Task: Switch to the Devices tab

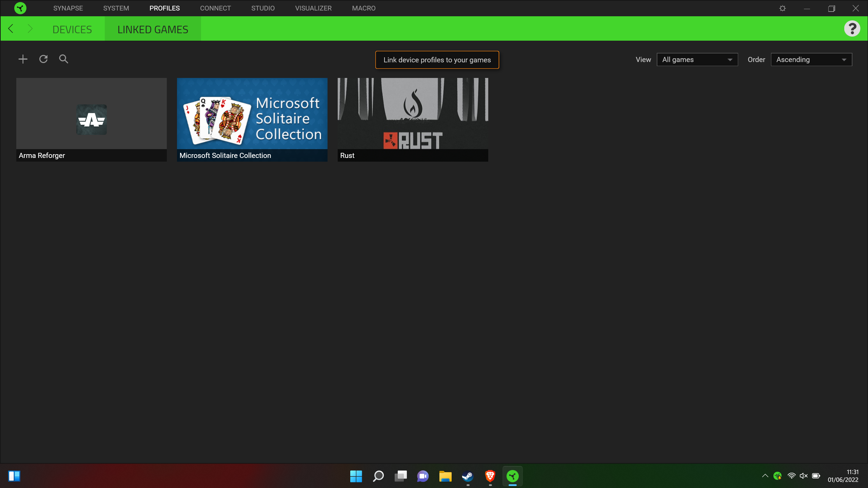Action: 72,29
